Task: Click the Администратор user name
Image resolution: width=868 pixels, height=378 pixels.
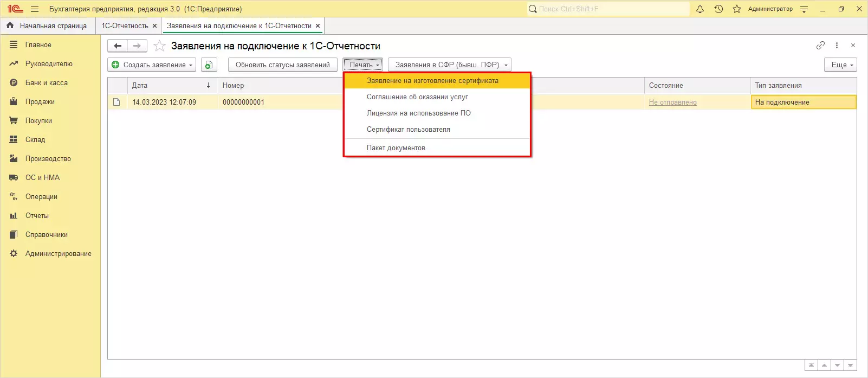Action: pyautogui.click(x=770, y=9)
